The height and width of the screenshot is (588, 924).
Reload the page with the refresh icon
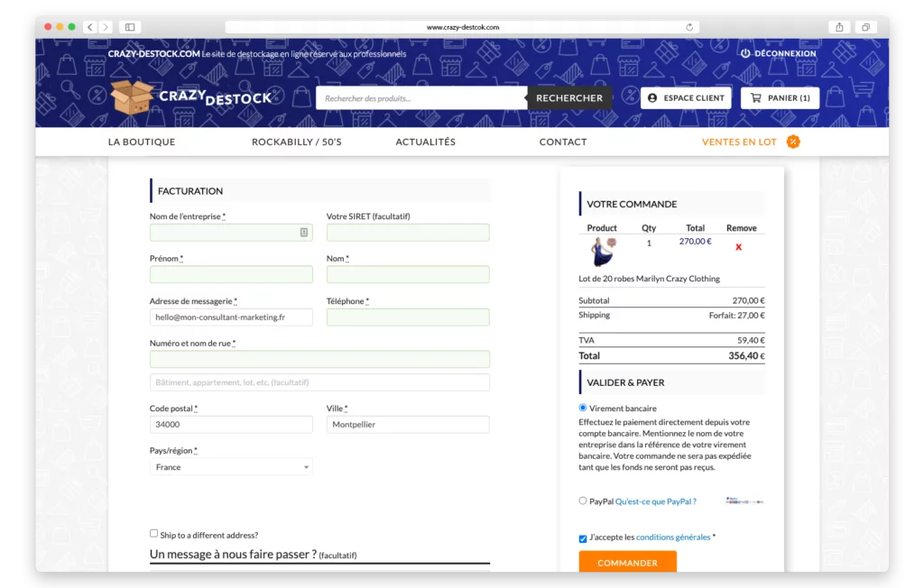689,27
